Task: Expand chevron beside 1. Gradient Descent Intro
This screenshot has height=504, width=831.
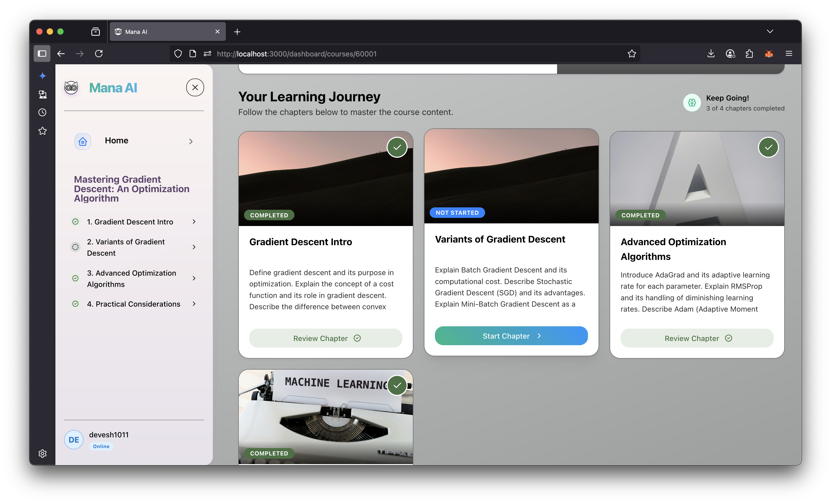Action: coord(194,222)
